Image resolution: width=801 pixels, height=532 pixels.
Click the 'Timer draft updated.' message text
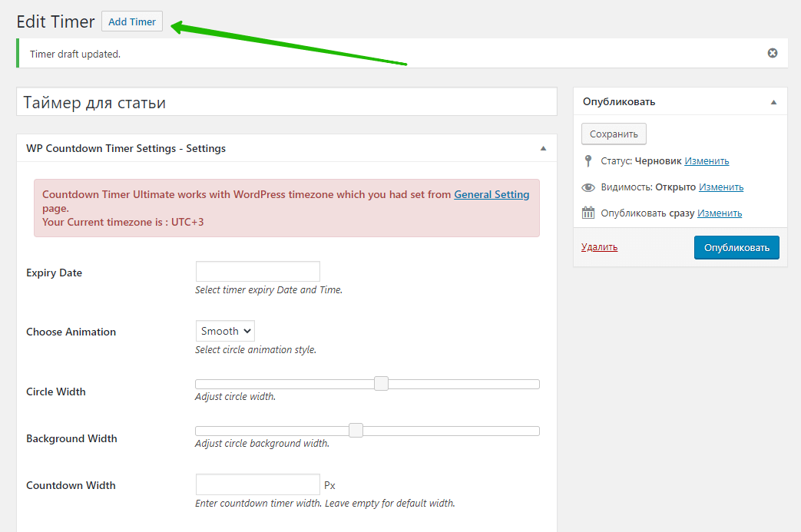[x=75, y=54]
